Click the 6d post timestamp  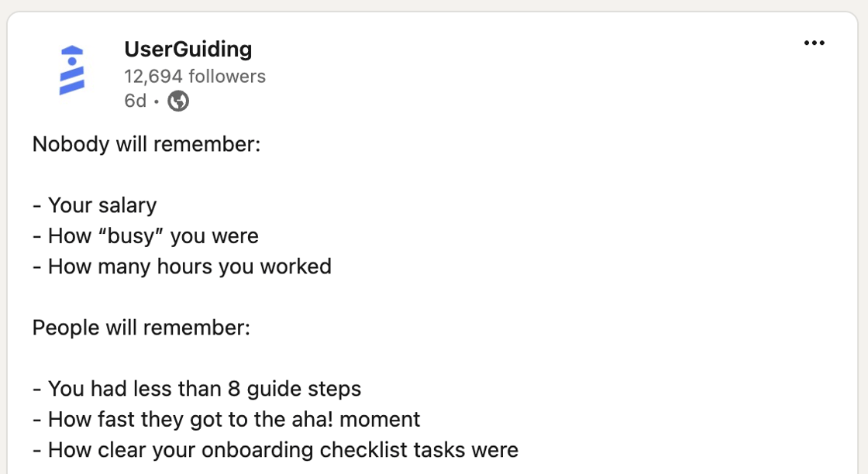click(x=135, y=101)
